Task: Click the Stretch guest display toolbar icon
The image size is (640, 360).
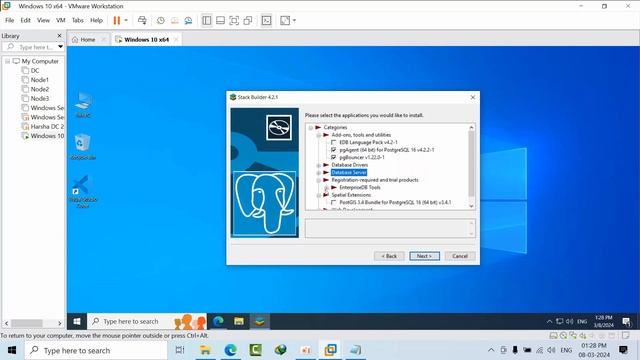Action: tap(285, 20)
